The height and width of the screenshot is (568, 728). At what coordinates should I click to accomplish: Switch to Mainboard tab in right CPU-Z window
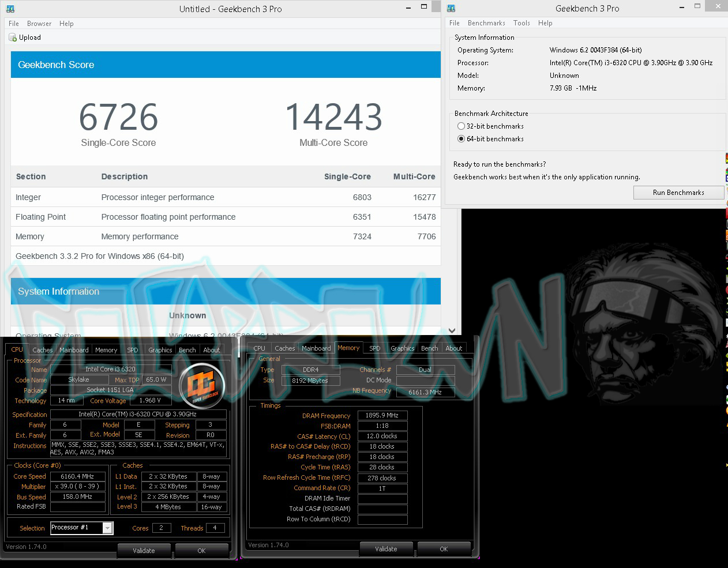(x=316, y=348)
